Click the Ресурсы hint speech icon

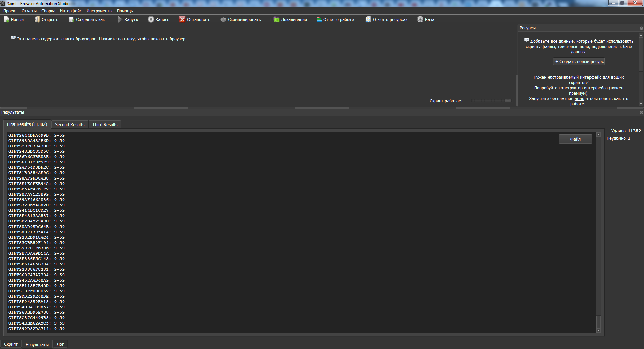527,40
